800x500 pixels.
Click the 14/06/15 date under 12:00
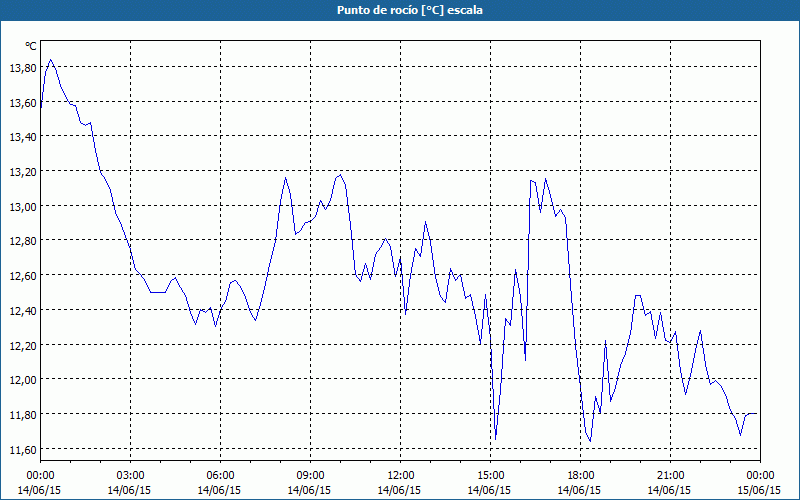399,490
